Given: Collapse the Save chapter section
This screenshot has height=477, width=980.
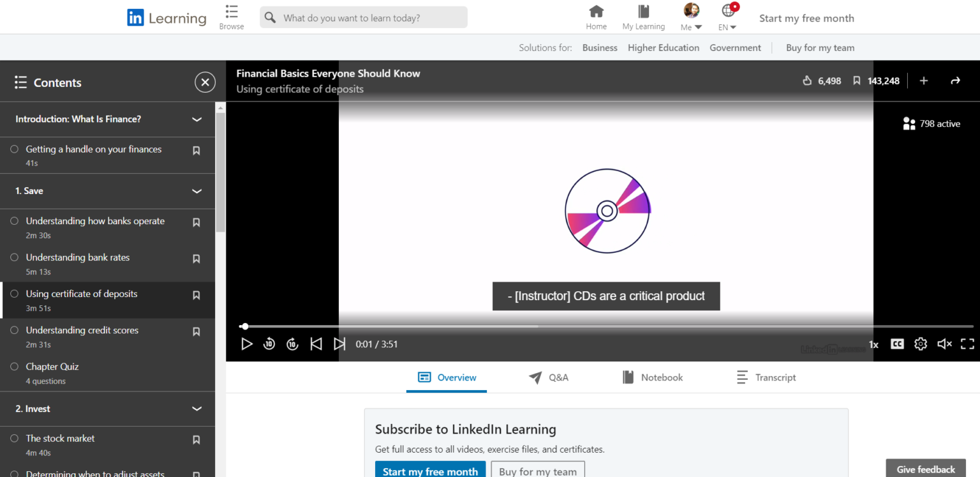Looking at the screenshot, I should (198, 191).
